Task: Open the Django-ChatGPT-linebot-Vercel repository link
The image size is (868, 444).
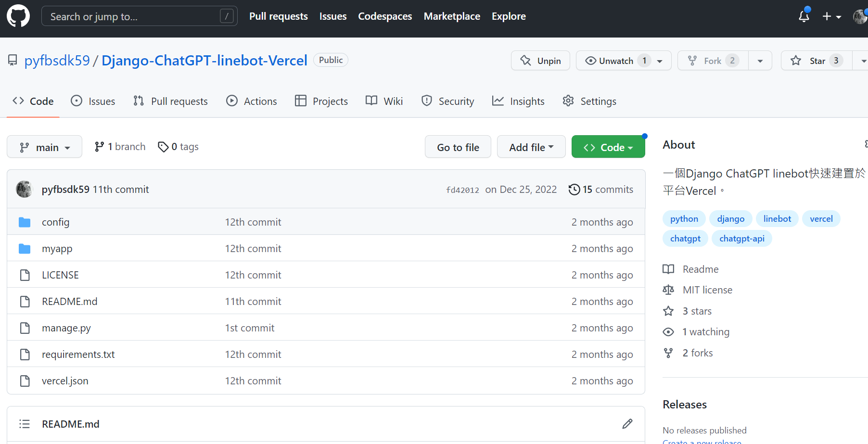Action: point(204,61)
